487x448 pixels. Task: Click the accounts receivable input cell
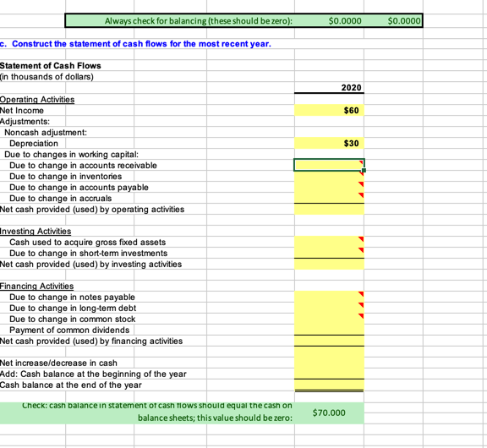coord(329,165)
